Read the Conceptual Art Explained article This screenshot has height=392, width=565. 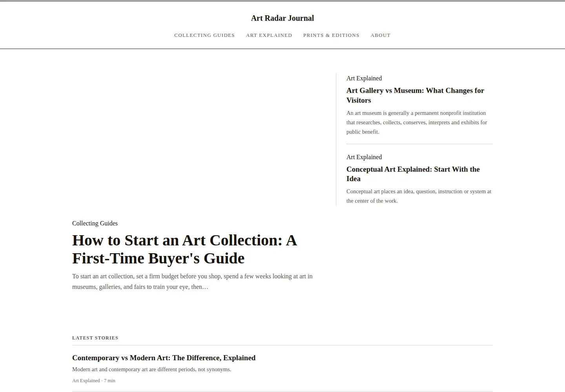click(x=413, y=174)
